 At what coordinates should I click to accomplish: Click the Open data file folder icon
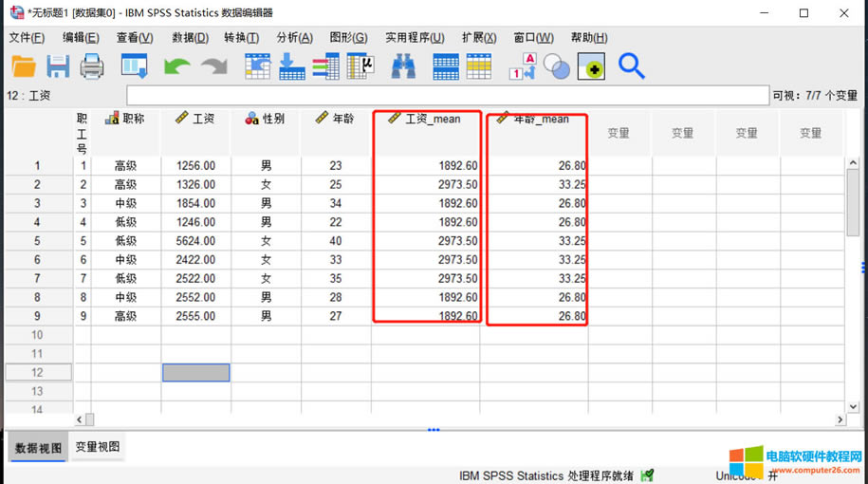23,66
